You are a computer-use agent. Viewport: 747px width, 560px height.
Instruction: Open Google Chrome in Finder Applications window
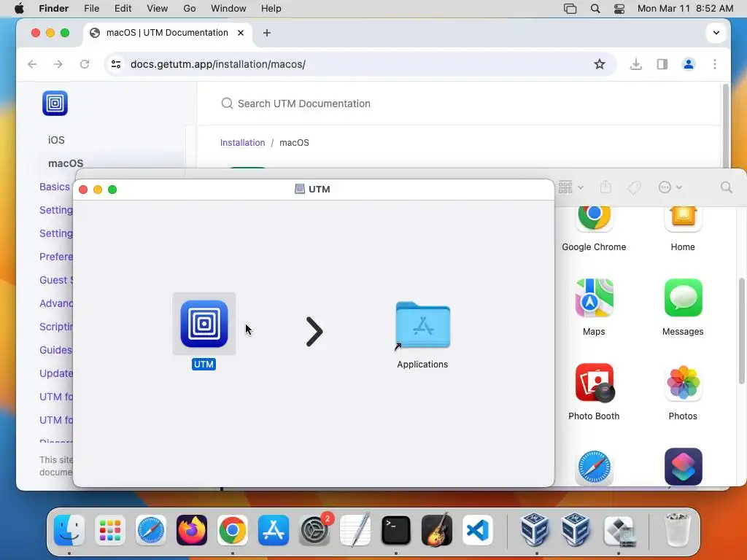point(594,219)
